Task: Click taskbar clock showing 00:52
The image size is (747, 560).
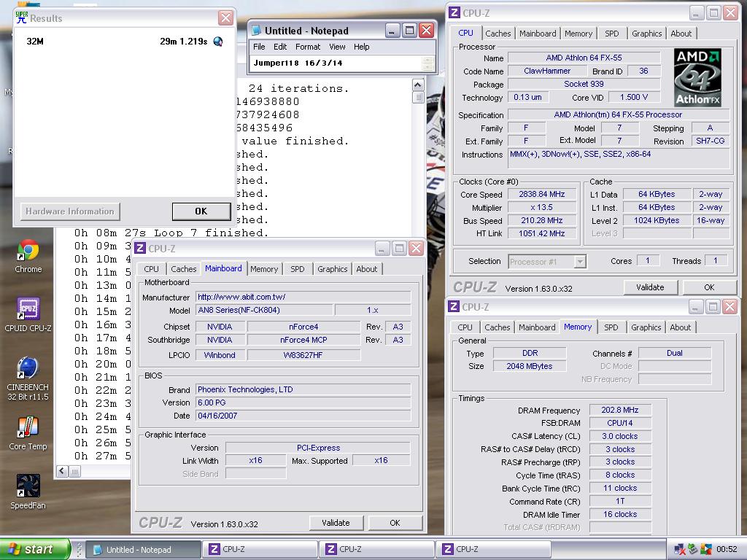Action: [x=727, y=550]
